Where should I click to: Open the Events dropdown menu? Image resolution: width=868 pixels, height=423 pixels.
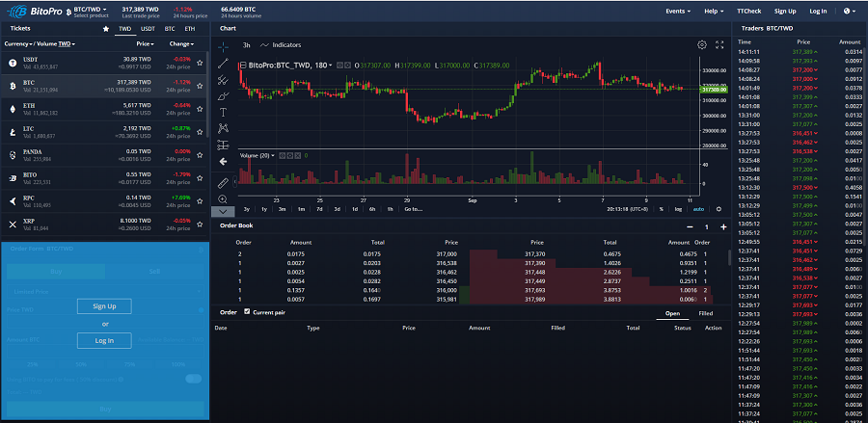coord(678,11)
